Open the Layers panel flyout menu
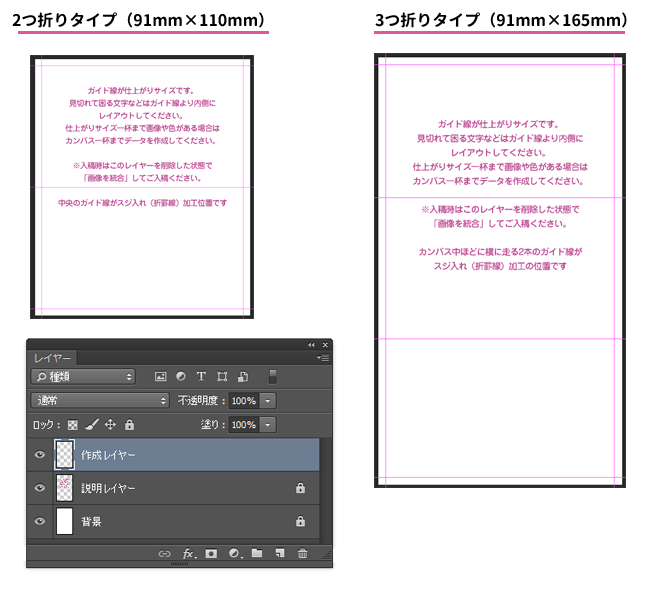Image resolution: width=650 pixels, height=594 pixels. (322, 357)
